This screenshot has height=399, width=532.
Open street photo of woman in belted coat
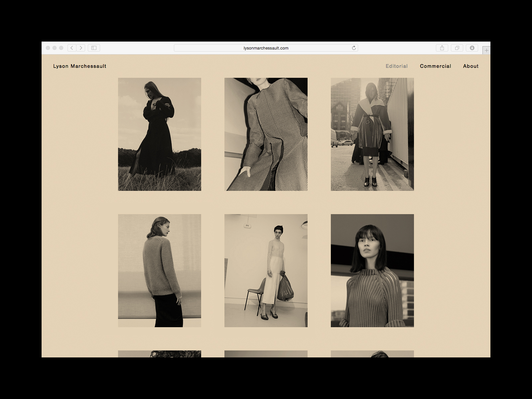click(372, 134)
